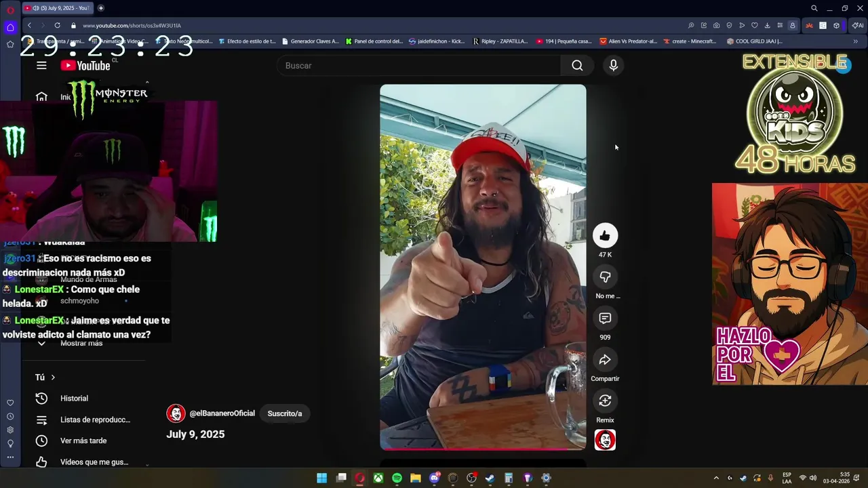This screenshot has height=488, width=868.
Task: View site security lock info
Action: pyautogui.click(x=73, y=25)
